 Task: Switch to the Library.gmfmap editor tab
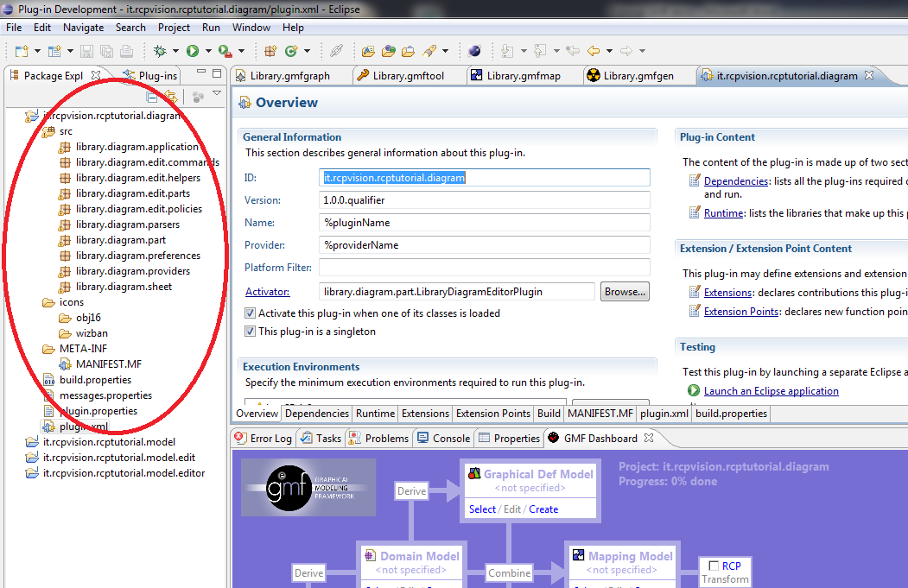click(x=523, y=76)
